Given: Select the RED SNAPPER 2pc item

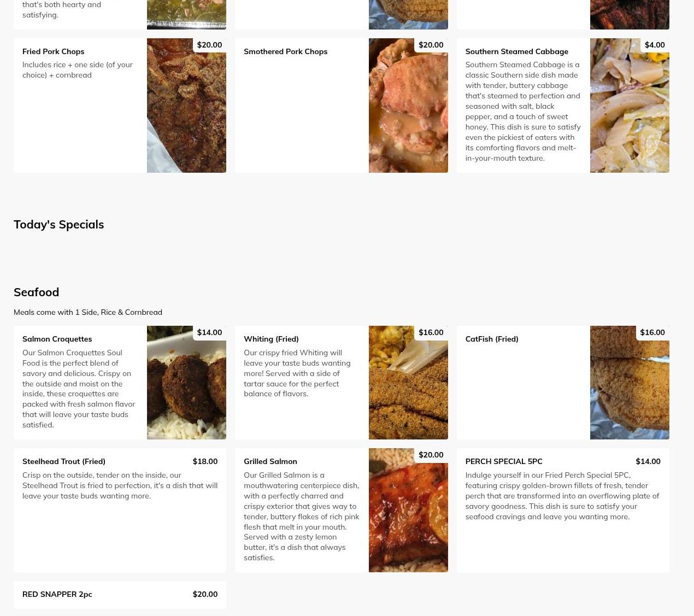Looking at the screenshot, I should [120, 595].
